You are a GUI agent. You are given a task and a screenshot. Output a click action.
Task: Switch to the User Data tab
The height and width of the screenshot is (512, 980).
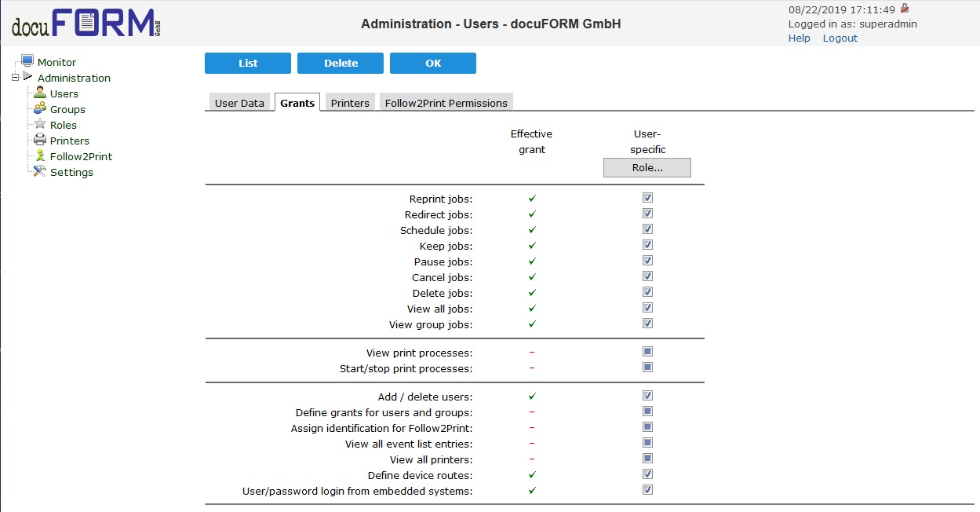[x=239, y=103]
